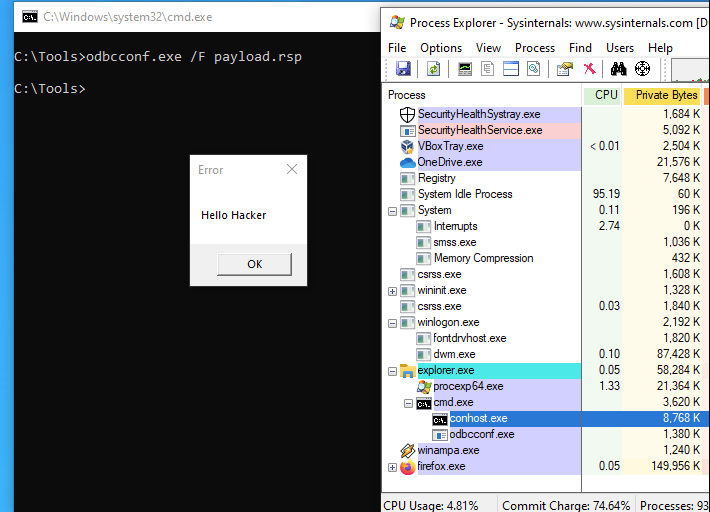Open the Users menu

pos(620,48)
